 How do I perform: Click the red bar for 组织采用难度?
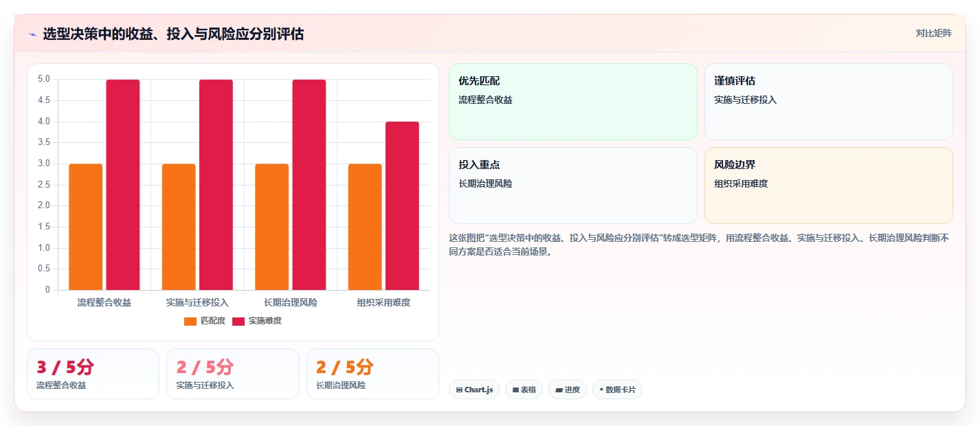(x=402, y=206)
